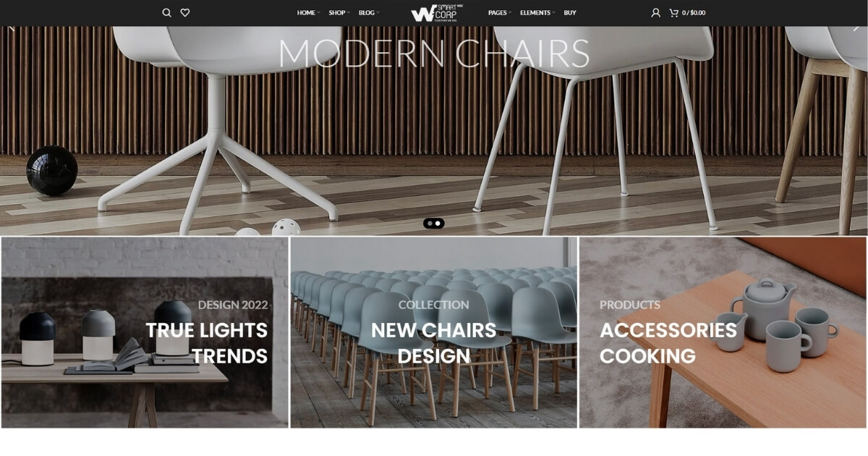
Task: Click the cart total 0 / $0.00
Action: pos(694,12)
